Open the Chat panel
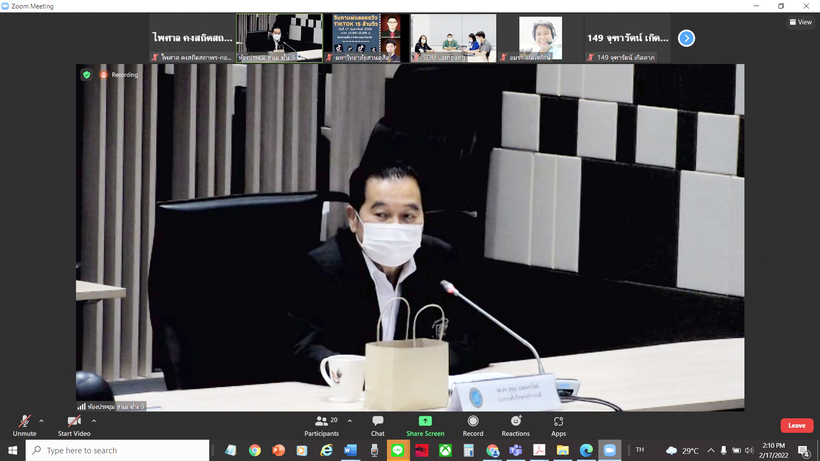The width and height of the screenshot is (820, 461). (377, 425)
